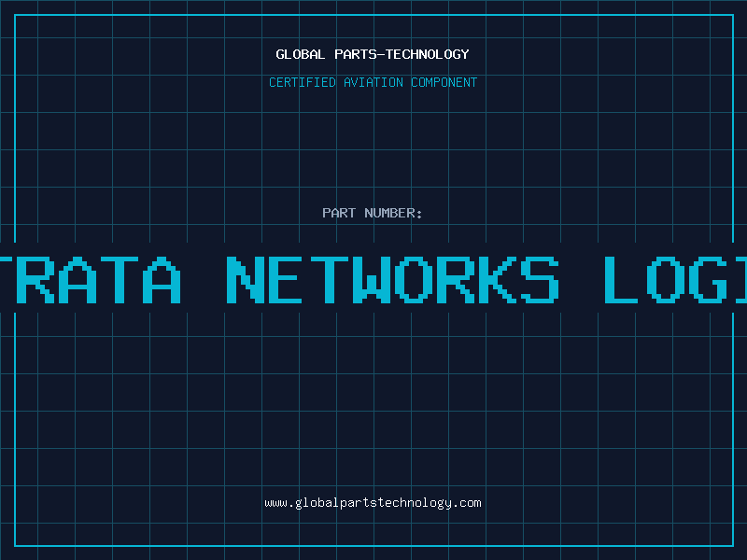747x560 pixels.
Task: Click the large NETWORKS text
Action: point(392,280)
